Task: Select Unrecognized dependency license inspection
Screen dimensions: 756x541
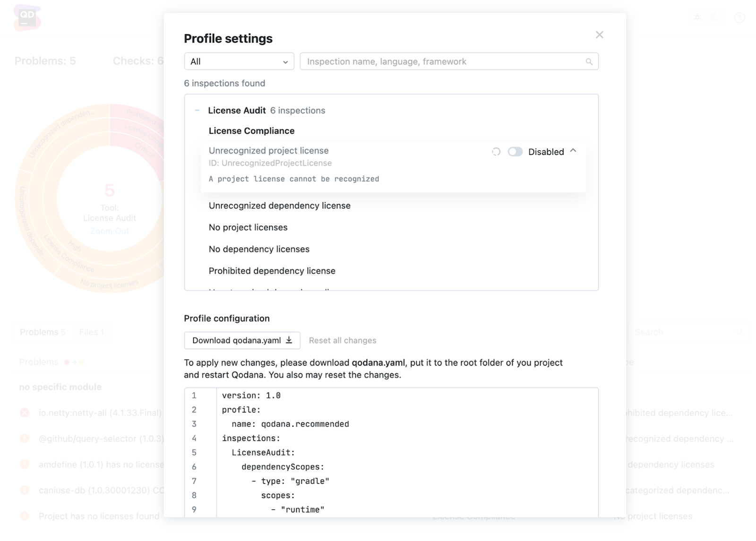Action: (279, 206)
